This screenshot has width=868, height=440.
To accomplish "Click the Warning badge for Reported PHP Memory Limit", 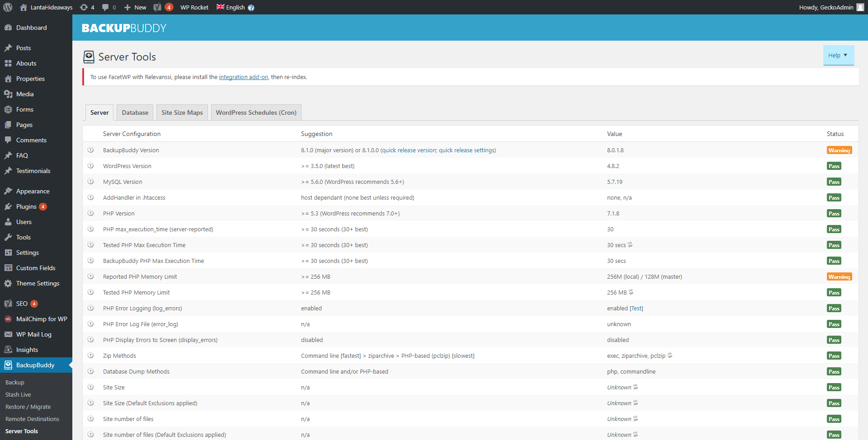I will pyautogui.click(x=840, y=277).
